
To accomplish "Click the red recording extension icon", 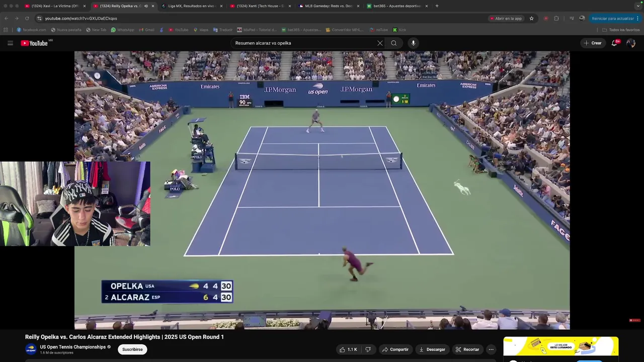I will 546,19.
